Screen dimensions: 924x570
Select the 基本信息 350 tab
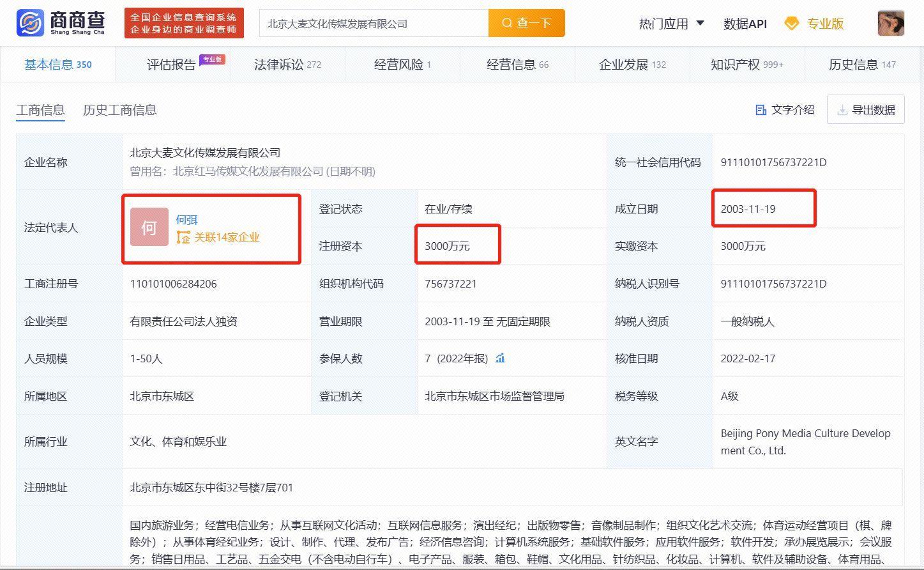pyautogui.click(x=58, y=64)
